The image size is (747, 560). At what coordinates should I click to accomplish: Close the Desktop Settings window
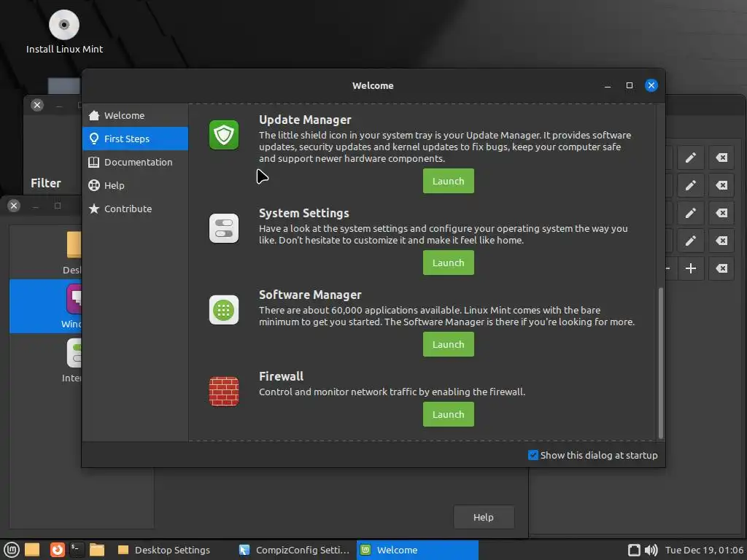(x=14, y=206)
